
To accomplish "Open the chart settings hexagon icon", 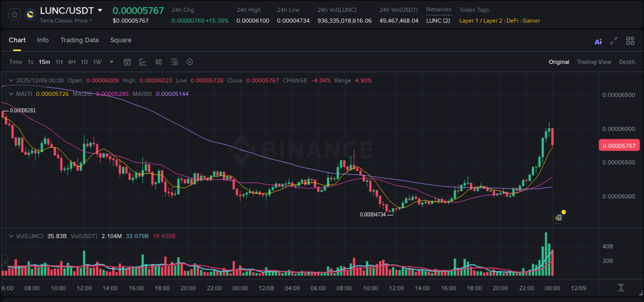I will (190, 62).
